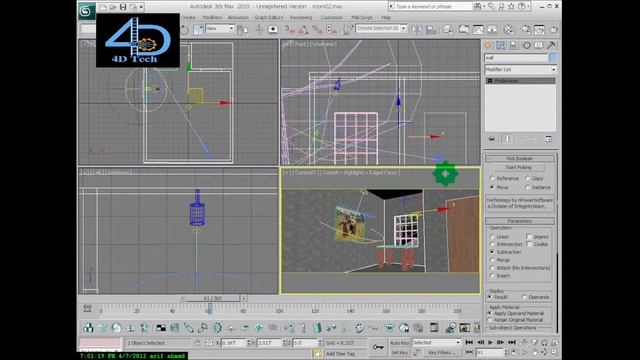
Task: Toggle the Show End Result icon
Action: pyautogui.click(x=507, y=139)
